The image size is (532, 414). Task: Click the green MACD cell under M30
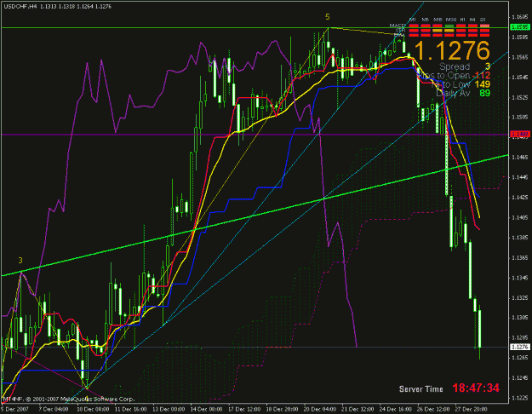tap(449, 26)
